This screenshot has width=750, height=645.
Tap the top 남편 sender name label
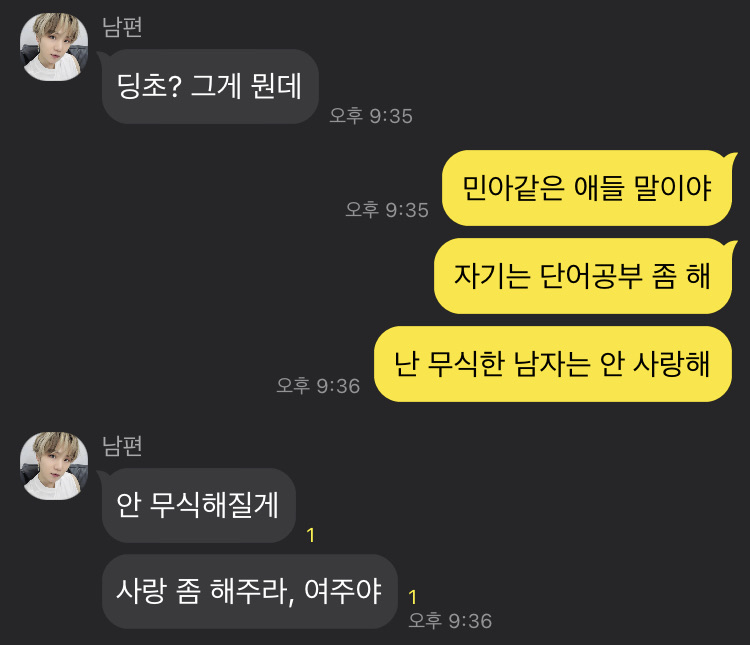point(122,27)
